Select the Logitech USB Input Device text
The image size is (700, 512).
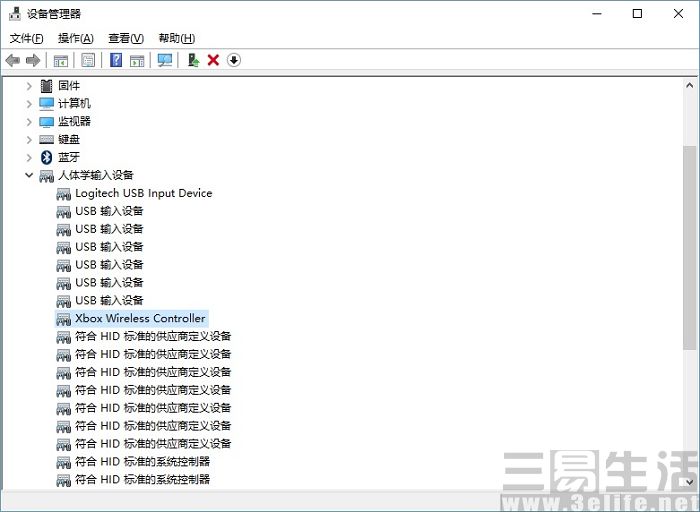(x=143, y=193)
